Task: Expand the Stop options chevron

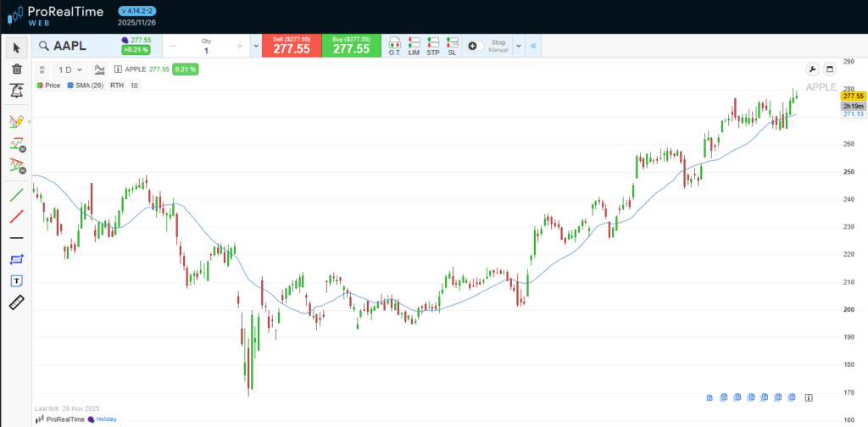Action: (x=519, y=46)
